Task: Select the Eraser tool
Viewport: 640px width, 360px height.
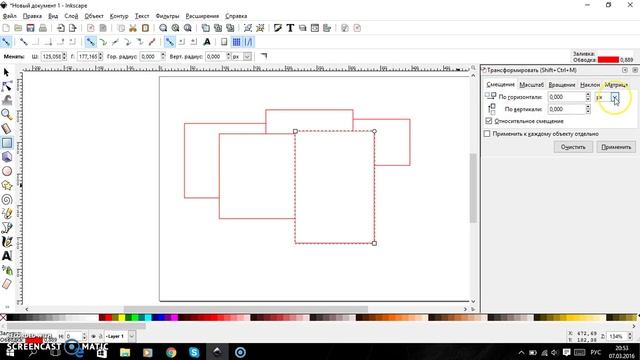Action: pos(7,284)
